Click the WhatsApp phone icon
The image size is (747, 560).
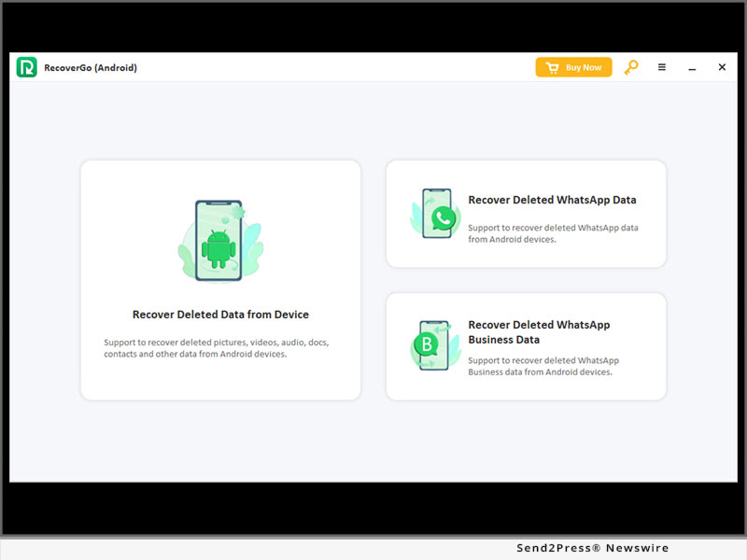click(436, 215)
